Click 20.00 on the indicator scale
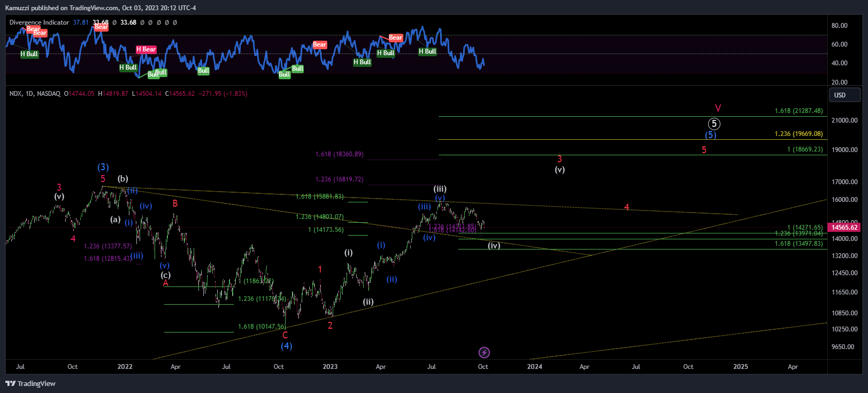 [x=839, y=82]
